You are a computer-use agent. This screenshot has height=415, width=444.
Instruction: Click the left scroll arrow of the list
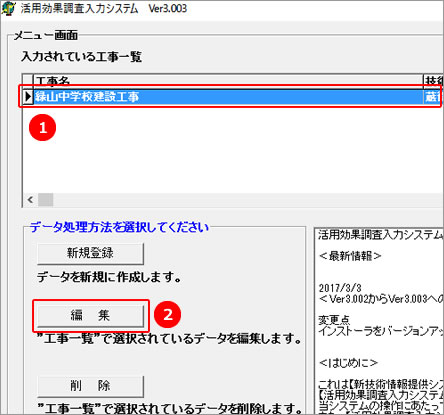[30, 200]
